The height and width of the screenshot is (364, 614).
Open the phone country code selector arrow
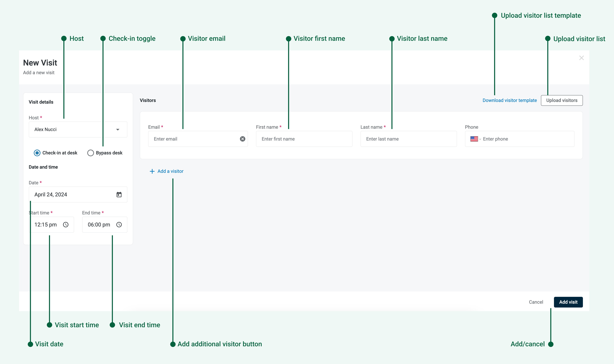pyautogui.click(x=480, y=139)
